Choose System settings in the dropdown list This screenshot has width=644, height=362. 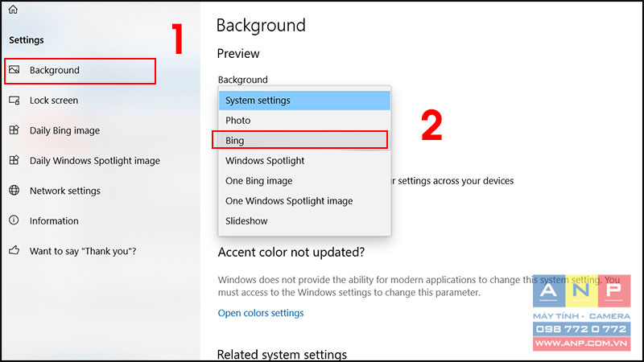coord(304,101)
